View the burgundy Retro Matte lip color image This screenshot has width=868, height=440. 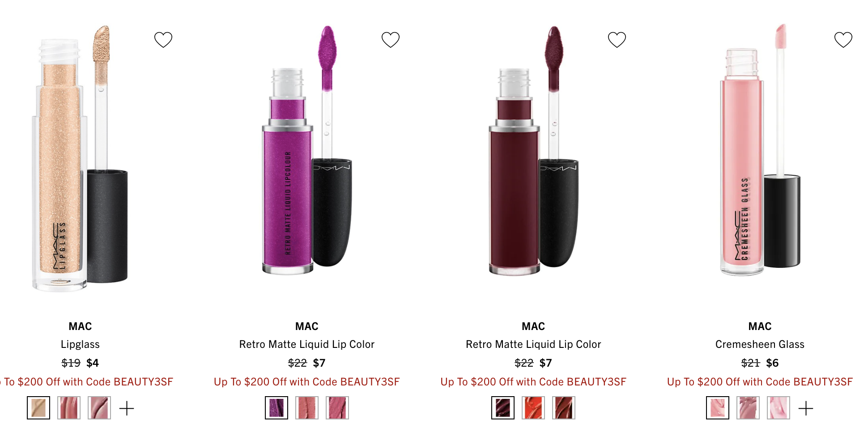click(533, 150)
